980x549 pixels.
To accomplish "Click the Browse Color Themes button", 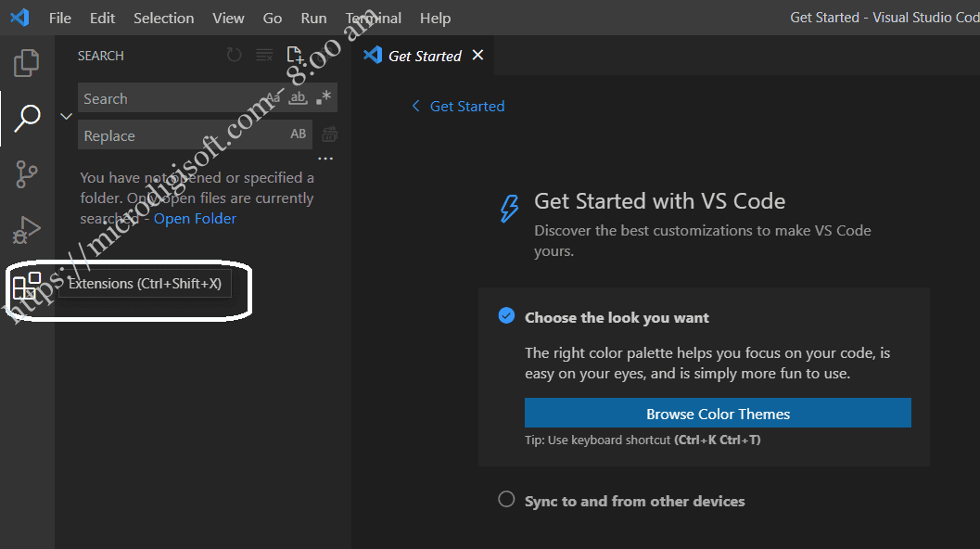I will click(718, 414).
